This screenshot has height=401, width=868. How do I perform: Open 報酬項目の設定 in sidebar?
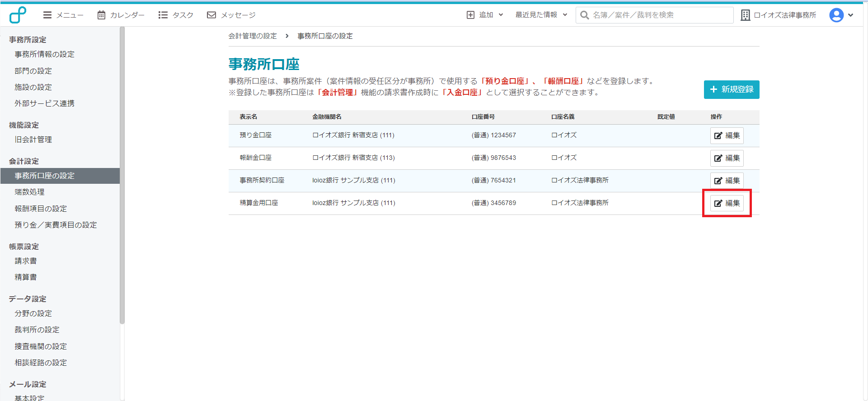pos(41,209)
